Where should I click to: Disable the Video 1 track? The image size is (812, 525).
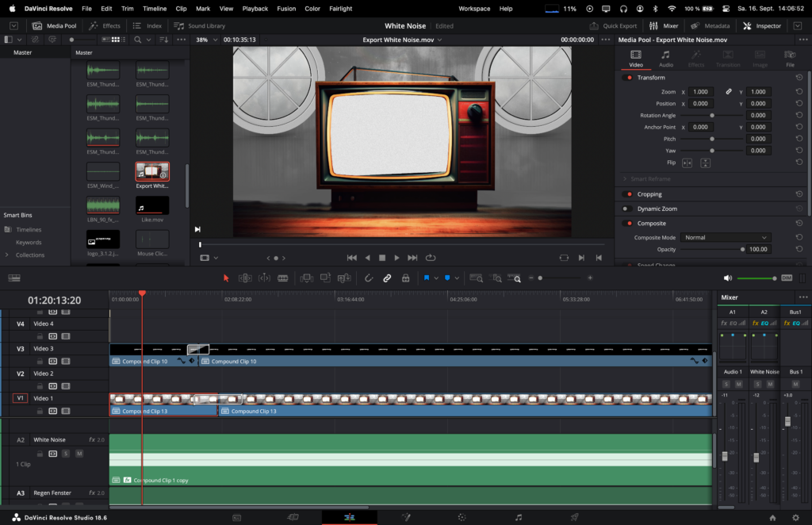66,411
